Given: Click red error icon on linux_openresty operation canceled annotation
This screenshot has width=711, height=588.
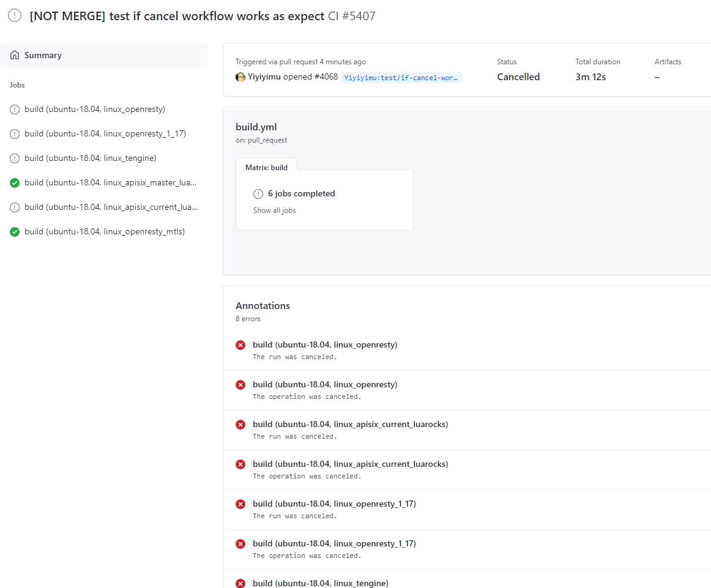Looking at the screenshot, I should coord(240,385).
